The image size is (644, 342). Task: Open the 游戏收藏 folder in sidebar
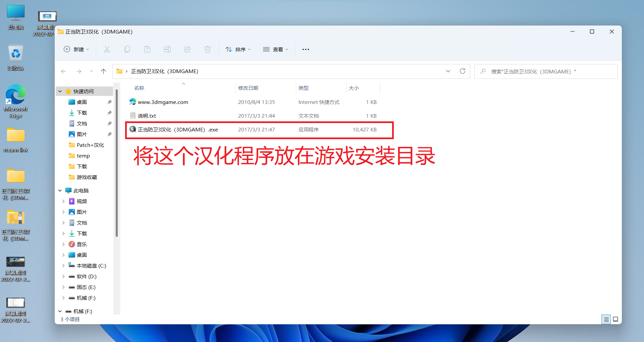(x=87, y=177)
